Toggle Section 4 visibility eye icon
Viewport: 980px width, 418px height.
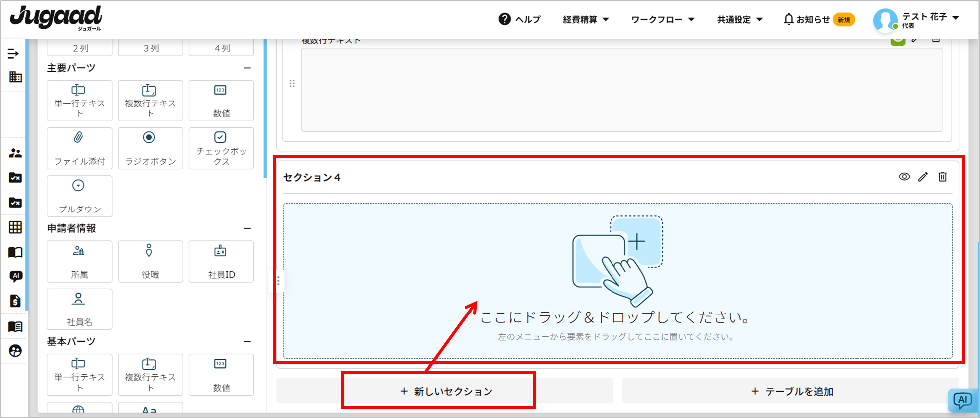pyautogui.click(x=904, y=177)
